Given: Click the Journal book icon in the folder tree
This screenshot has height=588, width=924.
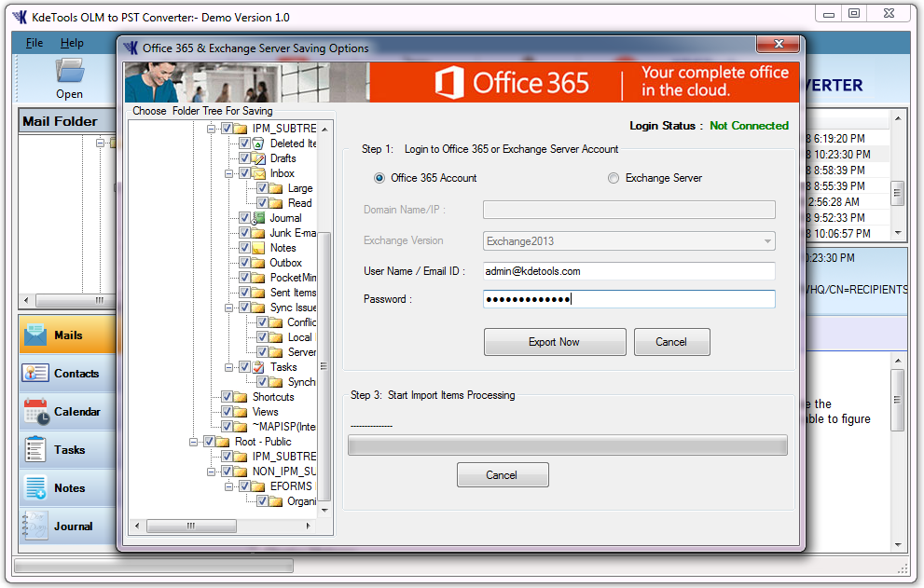Looking at the screenshot, I should (258, 218).
